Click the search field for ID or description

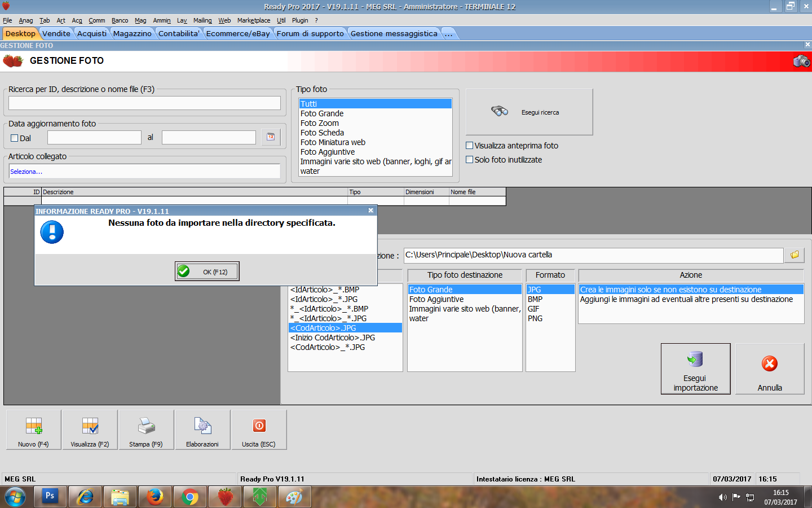pos(144,103)
